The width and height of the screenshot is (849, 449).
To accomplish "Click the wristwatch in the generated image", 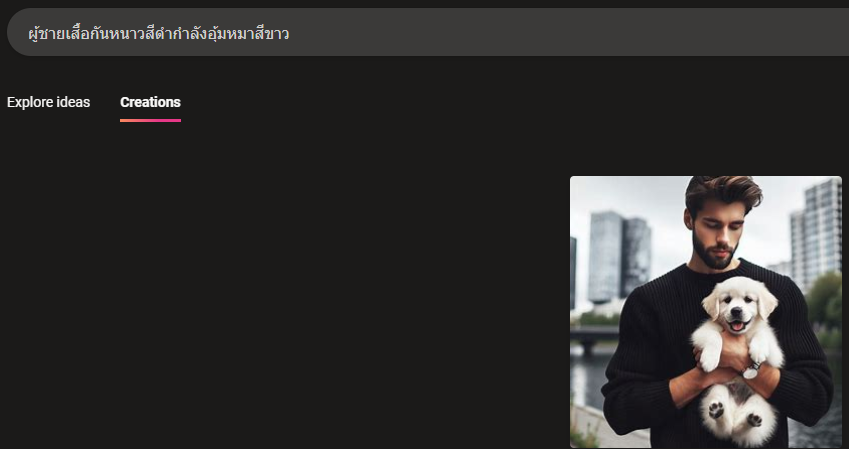I will pos(751,370).
